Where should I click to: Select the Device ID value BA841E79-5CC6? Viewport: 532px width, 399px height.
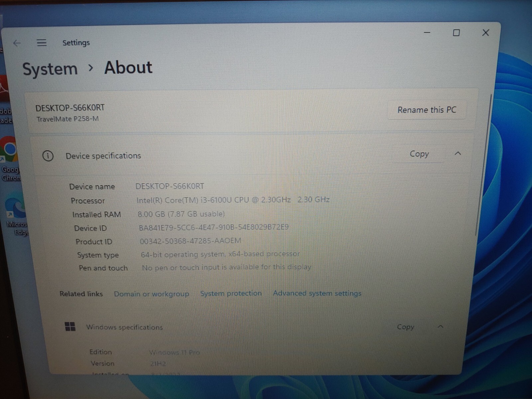click(213, 227)
